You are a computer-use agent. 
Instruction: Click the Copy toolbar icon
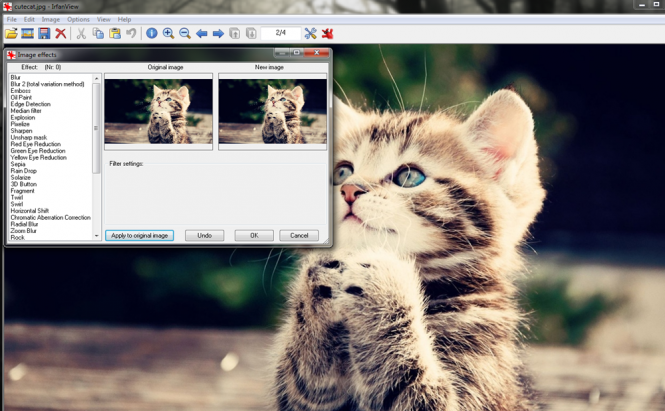coord(98,33)
